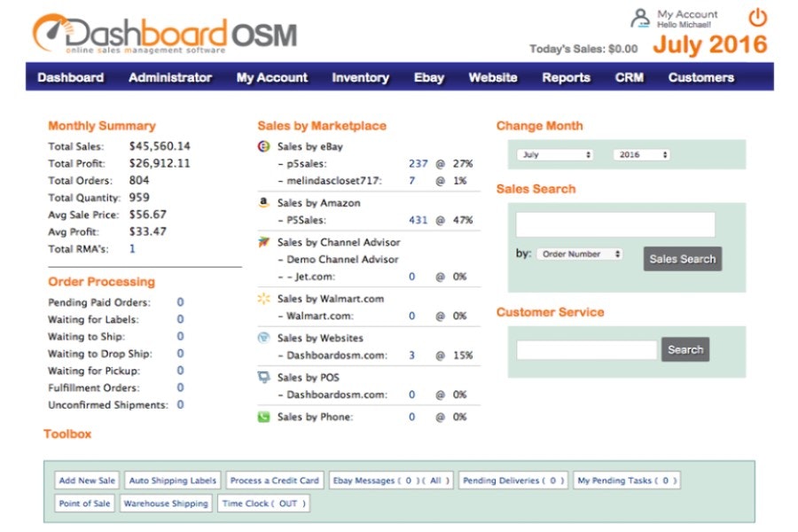Screen dimensions: 798x532
Task: Click the Walmart.com spark icon
Action: 263,299
